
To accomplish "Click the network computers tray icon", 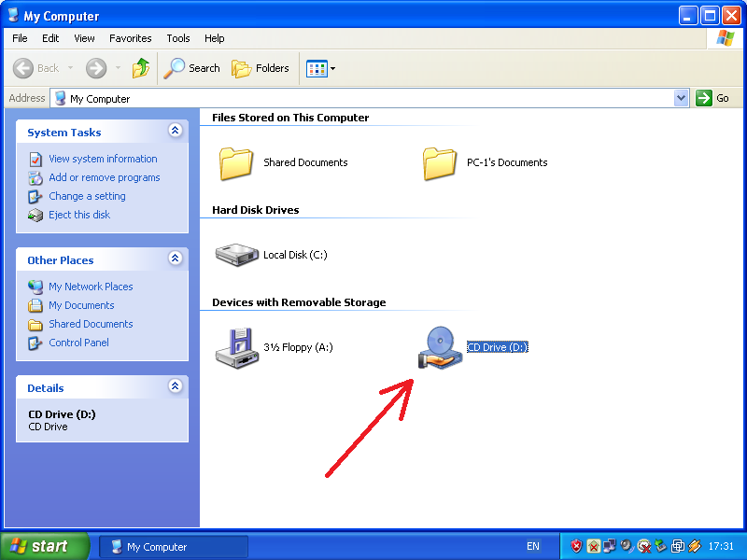I will pos(610,546).
